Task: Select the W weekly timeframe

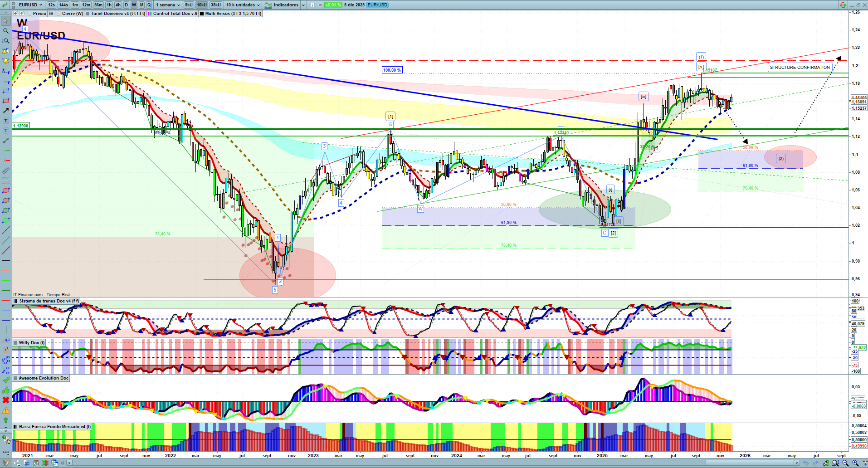Action: tap(134, 5)
